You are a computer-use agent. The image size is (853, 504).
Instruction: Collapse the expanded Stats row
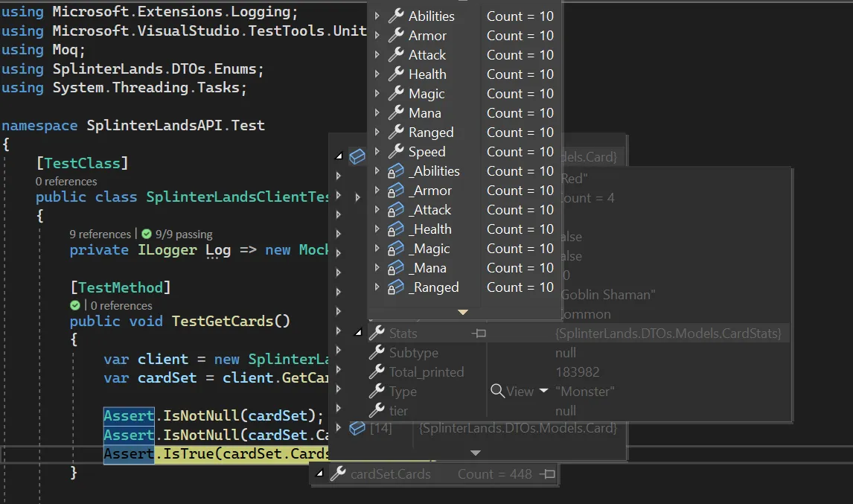tap(358, 333)
